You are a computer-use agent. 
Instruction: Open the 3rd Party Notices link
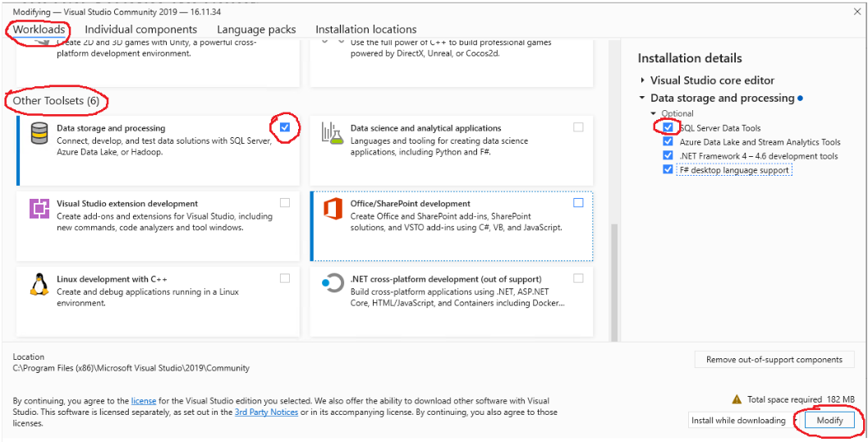(266, 412)
